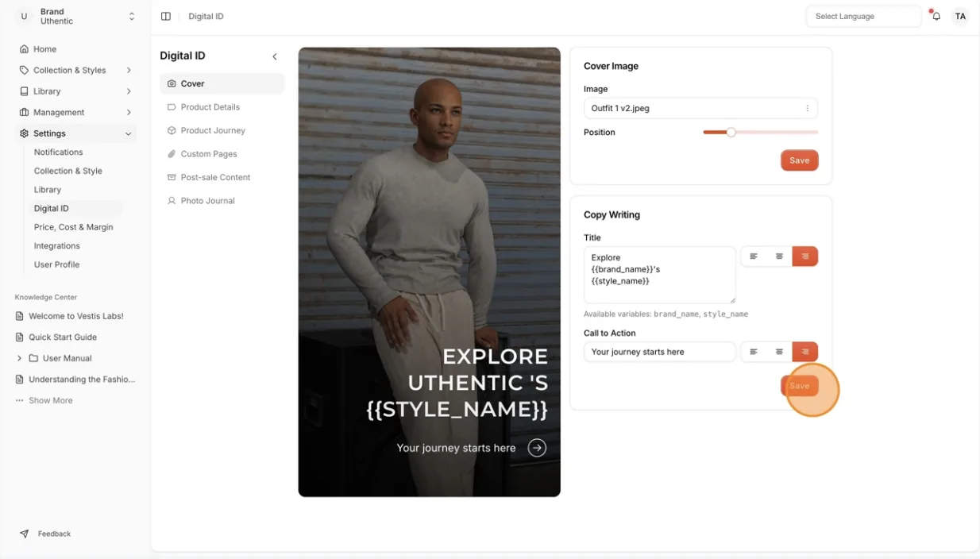Viewport: 980px width, 559px height.
Task: Open Understanding the Fashio... article
Action: (x=75, y=380)
